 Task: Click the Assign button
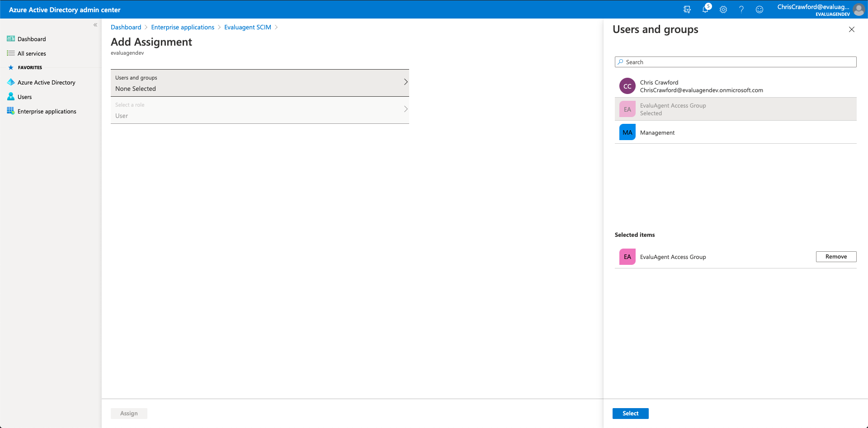coord(129,414)
